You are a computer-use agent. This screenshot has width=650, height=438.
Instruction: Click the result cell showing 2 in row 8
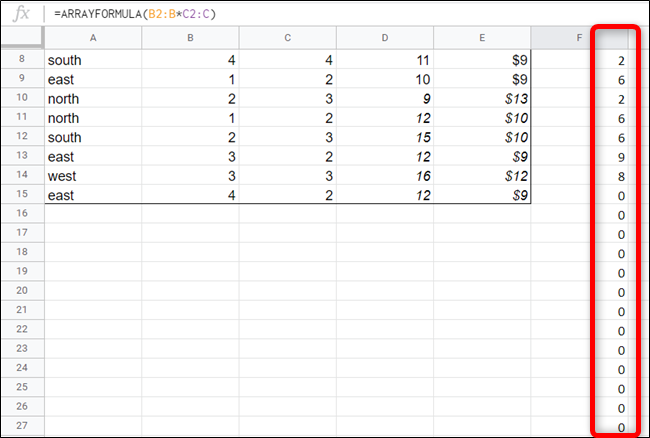[x=579, y=60]
